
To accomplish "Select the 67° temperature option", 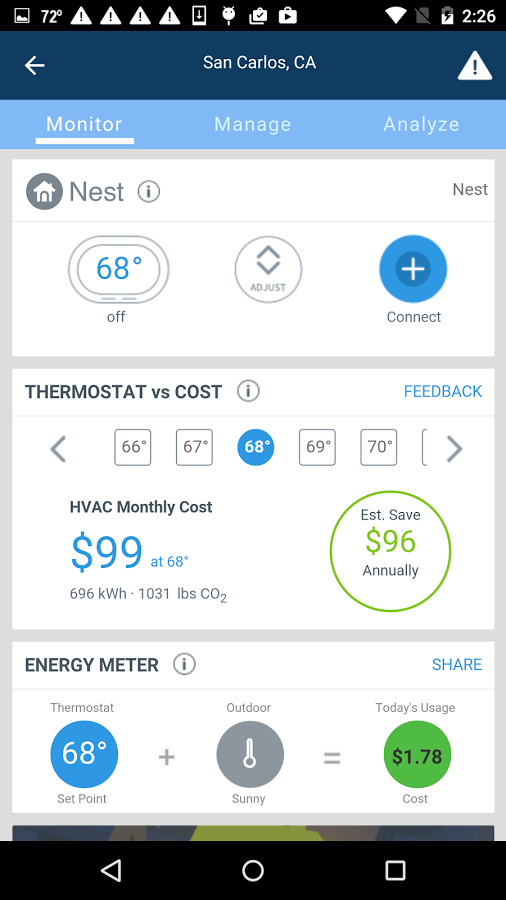I will (194, 447).
